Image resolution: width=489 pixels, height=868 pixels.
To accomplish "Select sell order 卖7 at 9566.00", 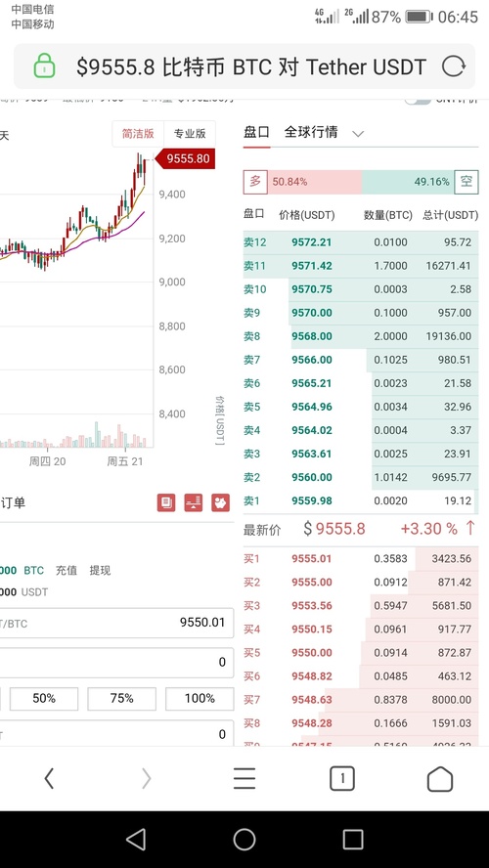I will [361, 360].
